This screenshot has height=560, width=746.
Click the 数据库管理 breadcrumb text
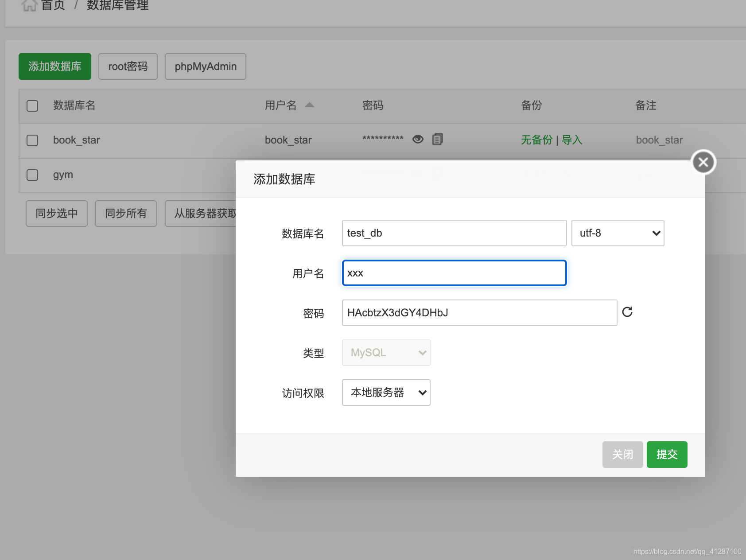[118, 5]
